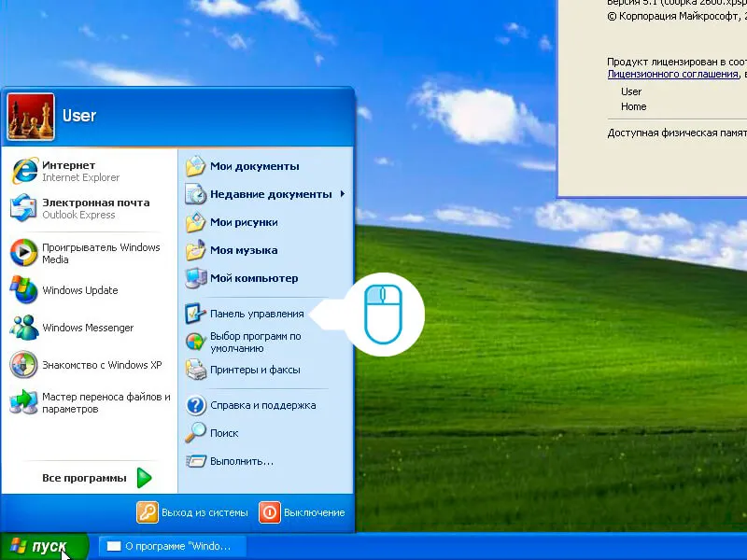Open the Принтеры и факсы icon
The height and width of the screenshot is (560, 747).
tap(195, 370)
